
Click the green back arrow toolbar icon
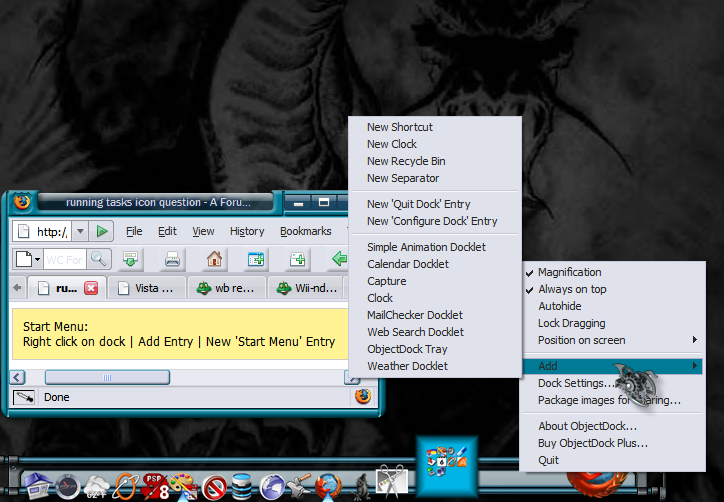click(x=339, y=259)
